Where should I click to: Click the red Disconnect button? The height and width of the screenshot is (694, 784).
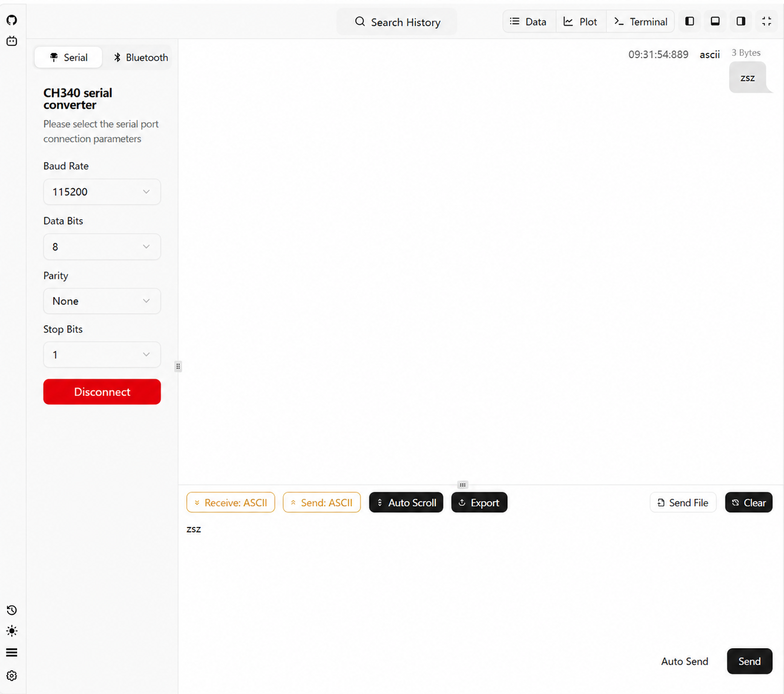[x=102, y=392]
